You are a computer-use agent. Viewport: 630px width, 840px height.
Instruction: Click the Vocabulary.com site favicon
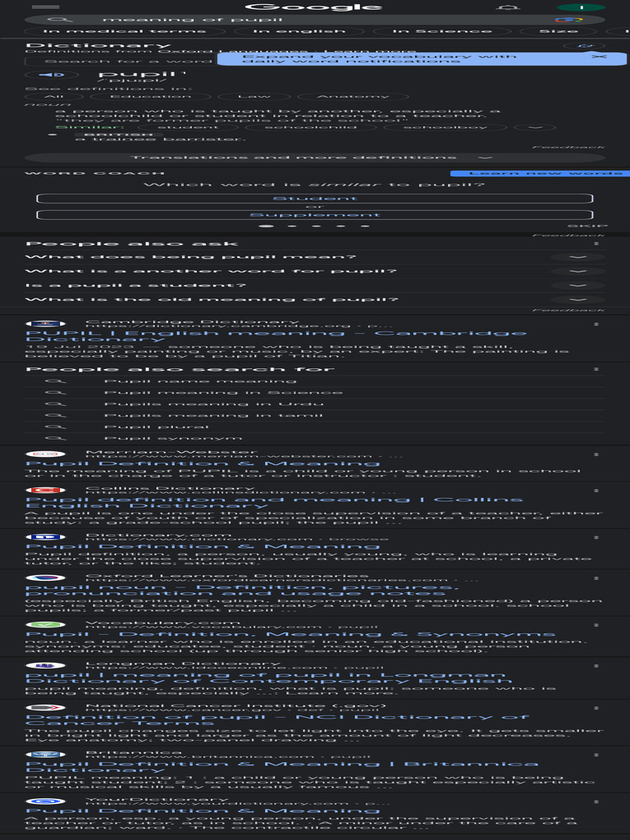click(x=46, y=624)
